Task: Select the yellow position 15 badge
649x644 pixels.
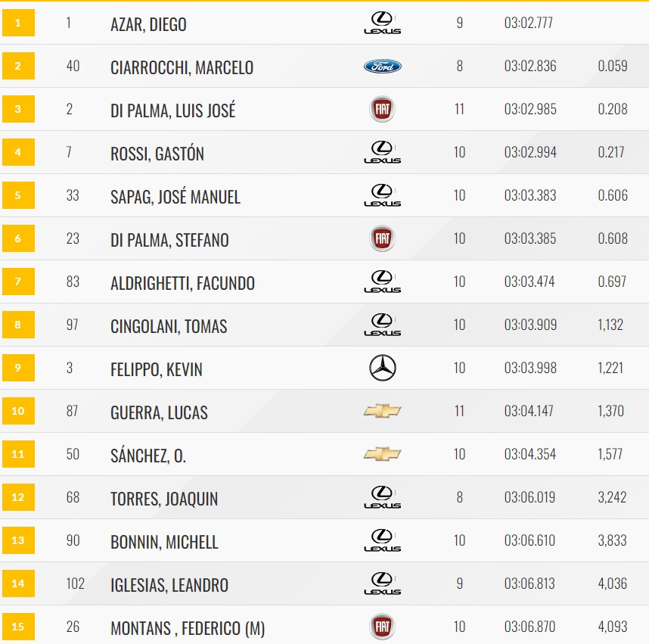Action: click(18, 626)
